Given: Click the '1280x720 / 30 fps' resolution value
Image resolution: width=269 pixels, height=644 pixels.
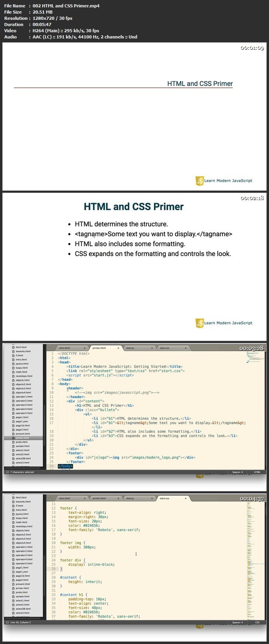Looking at the screenshot, I should 52,18.
